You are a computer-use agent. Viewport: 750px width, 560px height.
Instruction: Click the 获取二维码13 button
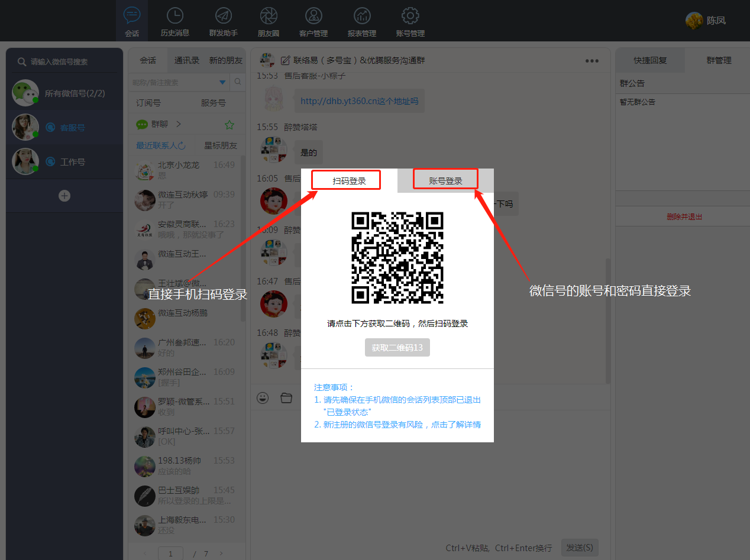pyautogui.click(x=397, y=348)
